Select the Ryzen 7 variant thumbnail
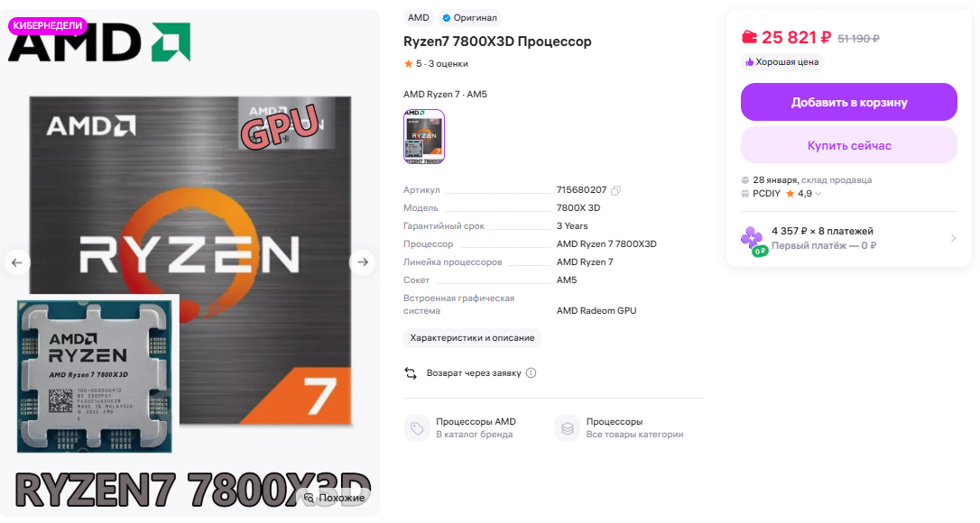 tap(424, 136)
